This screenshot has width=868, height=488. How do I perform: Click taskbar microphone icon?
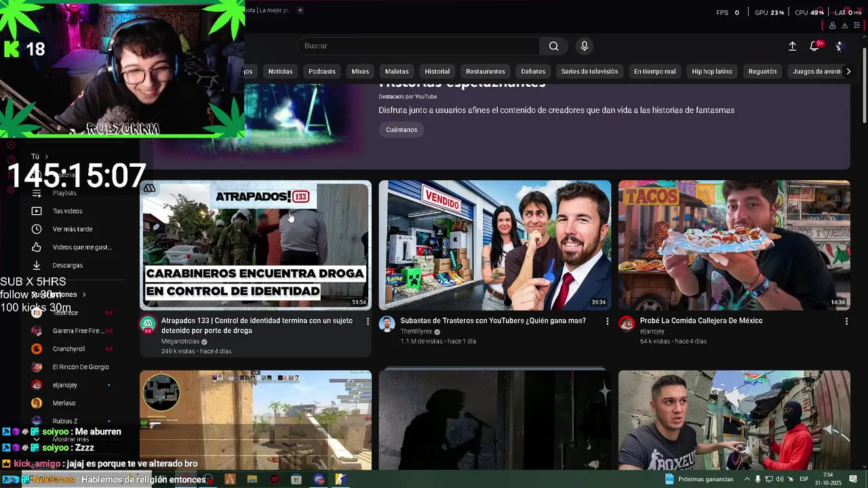(758, 479)
